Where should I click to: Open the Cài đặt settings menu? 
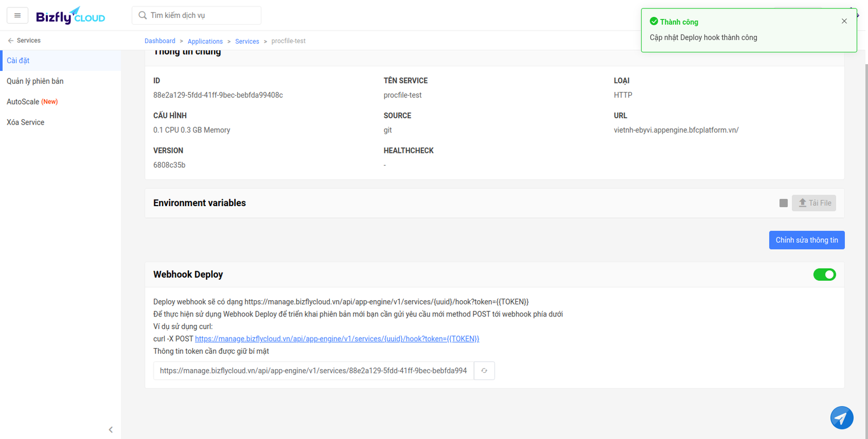click(18, 60)
